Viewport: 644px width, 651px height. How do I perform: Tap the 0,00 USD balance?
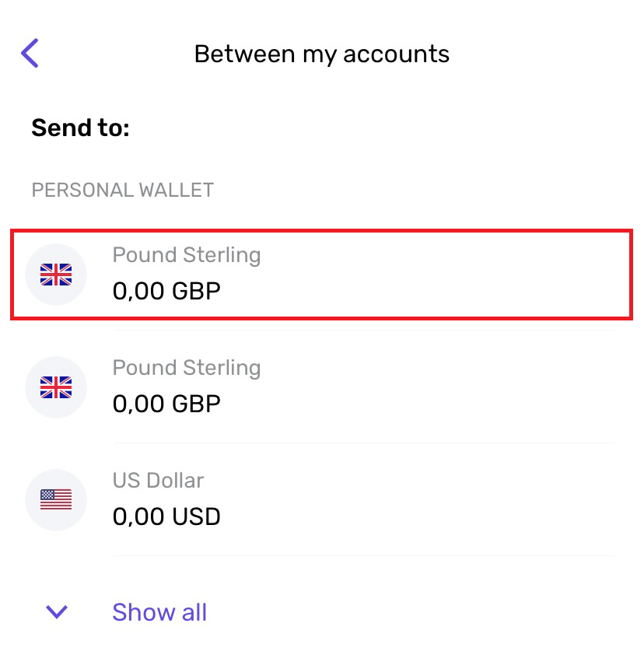click(166, 516)
